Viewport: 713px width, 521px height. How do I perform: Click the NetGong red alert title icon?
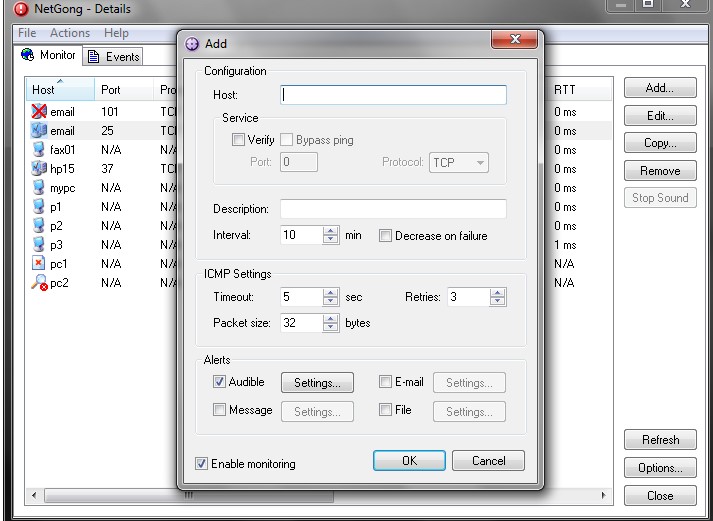click(21, 9)
